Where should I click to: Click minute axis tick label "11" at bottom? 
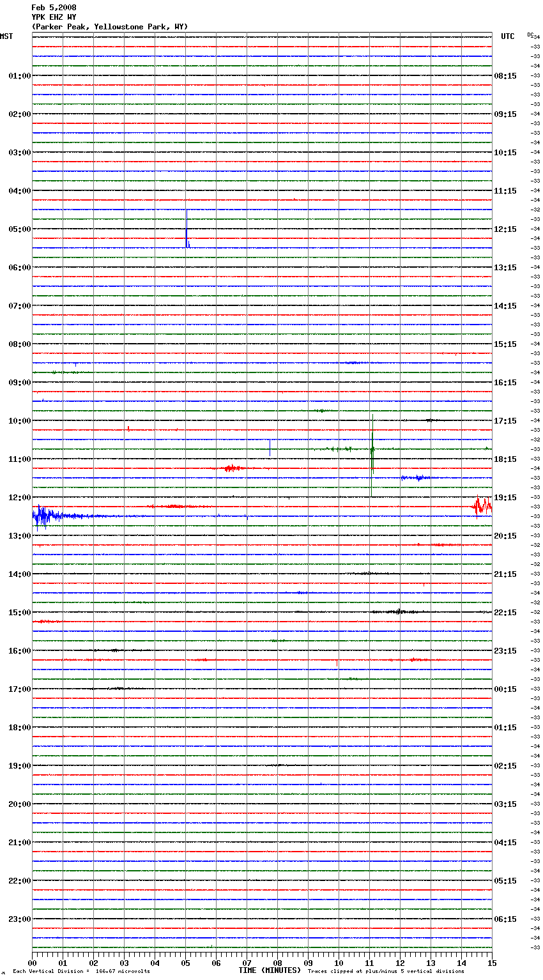[369, 963]
